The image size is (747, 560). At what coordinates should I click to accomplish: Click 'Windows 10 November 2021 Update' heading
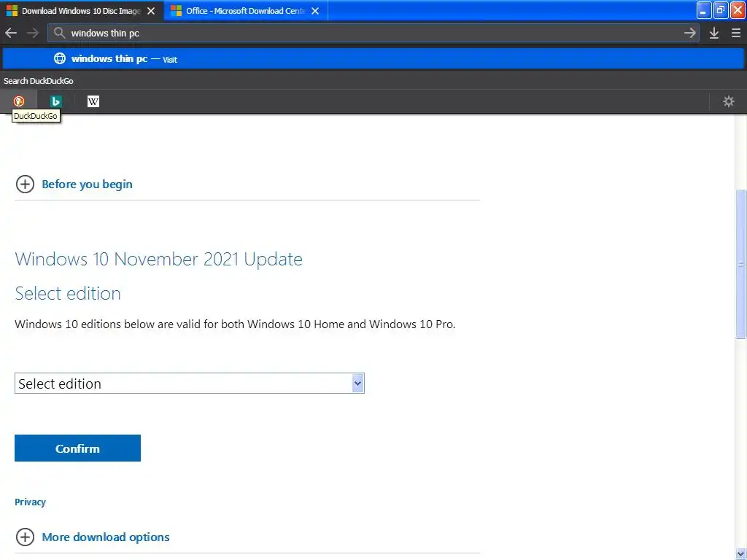click(x=158, y=259)
